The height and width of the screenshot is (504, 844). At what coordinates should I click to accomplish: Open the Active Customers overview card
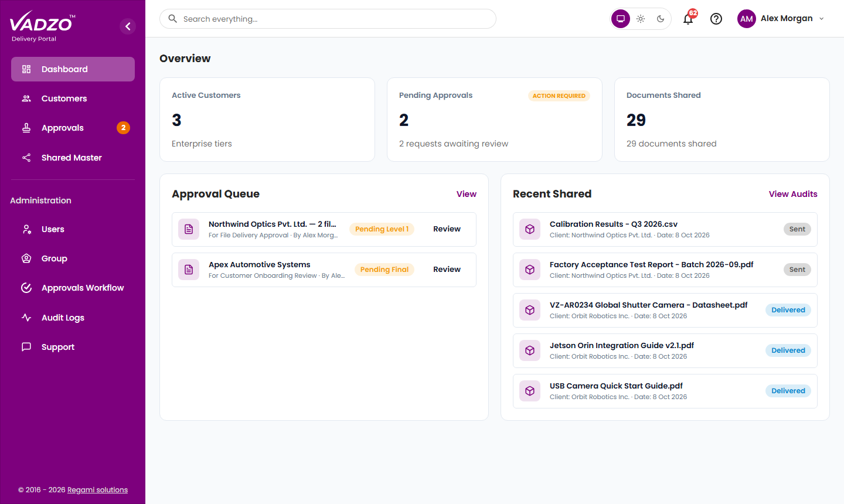click(x=267, y=120)
